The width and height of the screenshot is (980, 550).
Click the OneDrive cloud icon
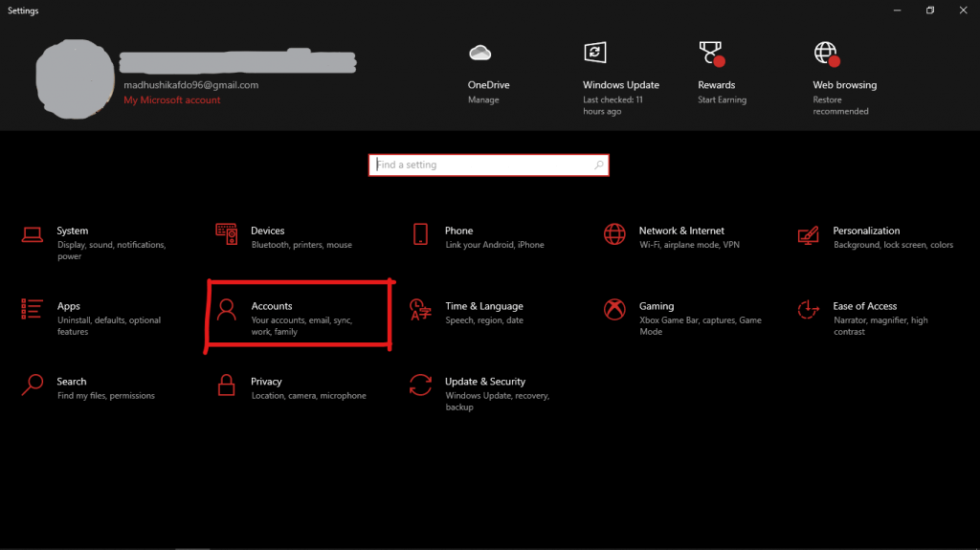pos(480,54)
